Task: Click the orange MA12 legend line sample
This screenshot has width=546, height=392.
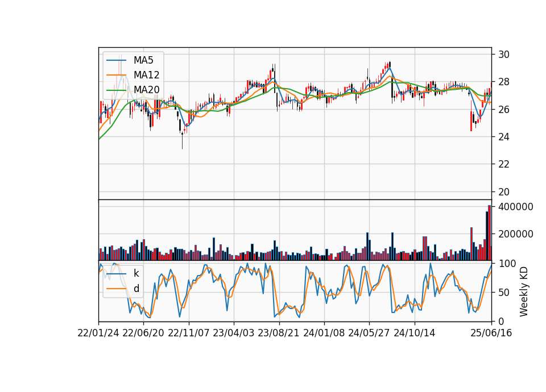Action: tap(116, 75)
